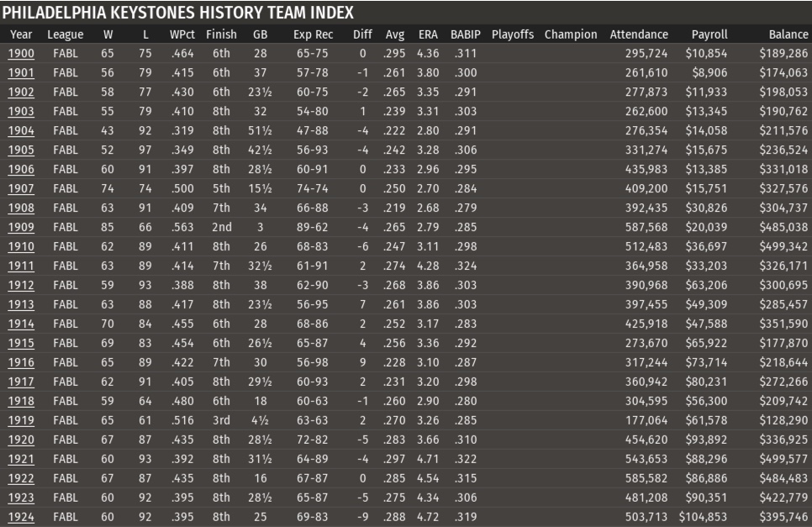Select 1922 attendance 585,582
This screenshot has width=812, height=527.
click(x=646, y=478)
